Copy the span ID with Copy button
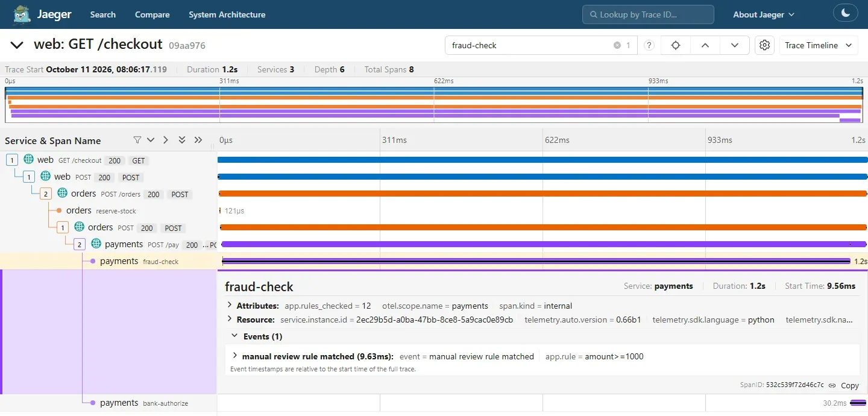The height and width of the screenshot is (416, 868). tap(850, 385)
